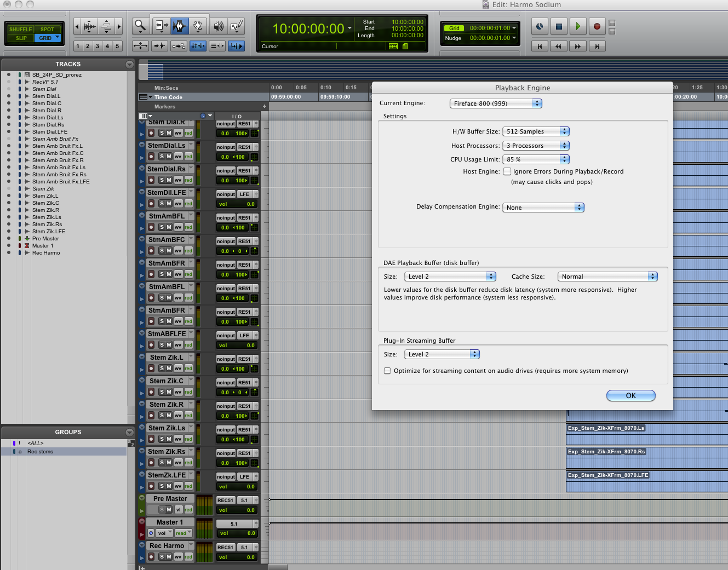Enable Ignore Errors During Playback/Record
This screenshot has width=728, height=570.
[507, 171]
